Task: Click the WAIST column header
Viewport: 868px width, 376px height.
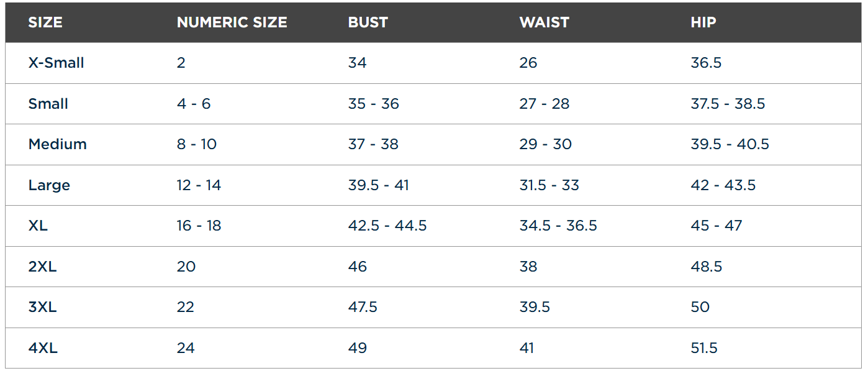Action: (544, 22)
